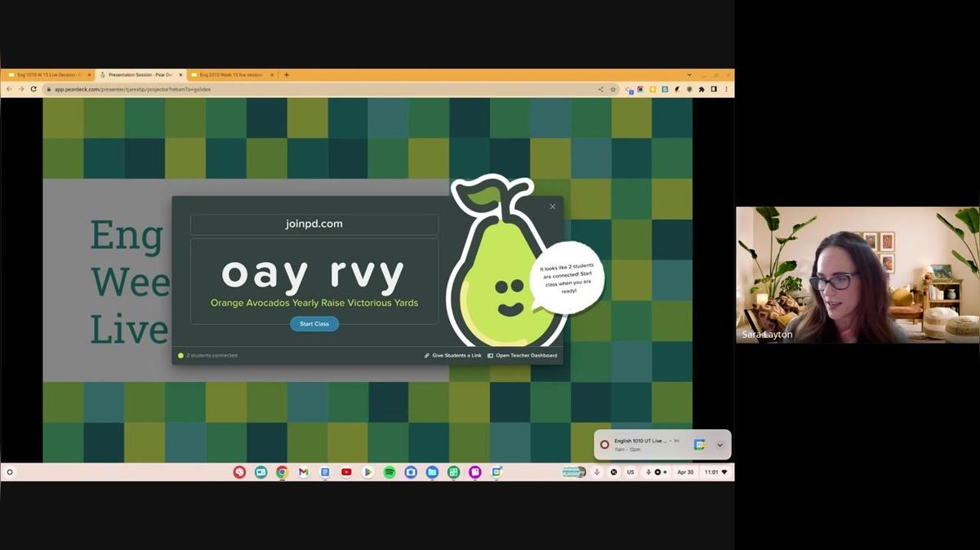Screen dimensions: 980x550
Task: Click the US keyboard language indicator
Action: [x=630, y=472]
